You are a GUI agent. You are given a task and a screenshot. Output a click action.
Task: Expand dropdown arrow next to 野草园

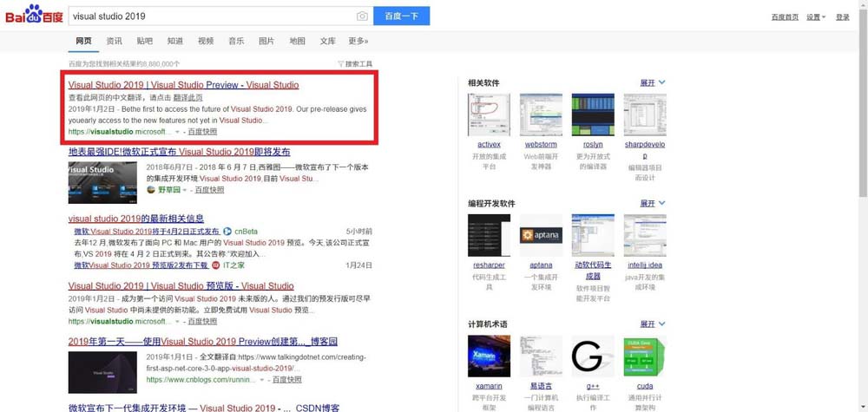(x=184, y=190)
